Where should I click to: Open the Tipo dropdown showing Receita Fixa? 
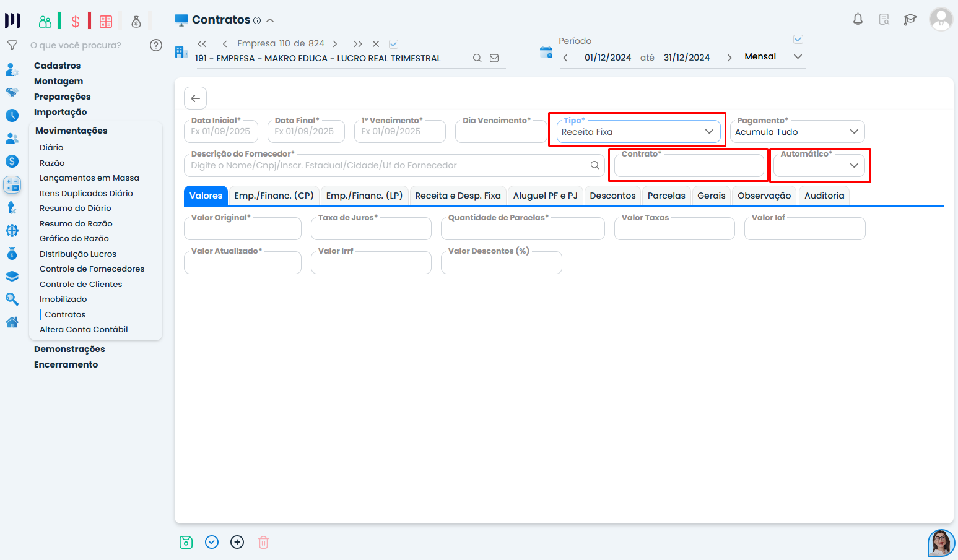(x=638, y=132)
